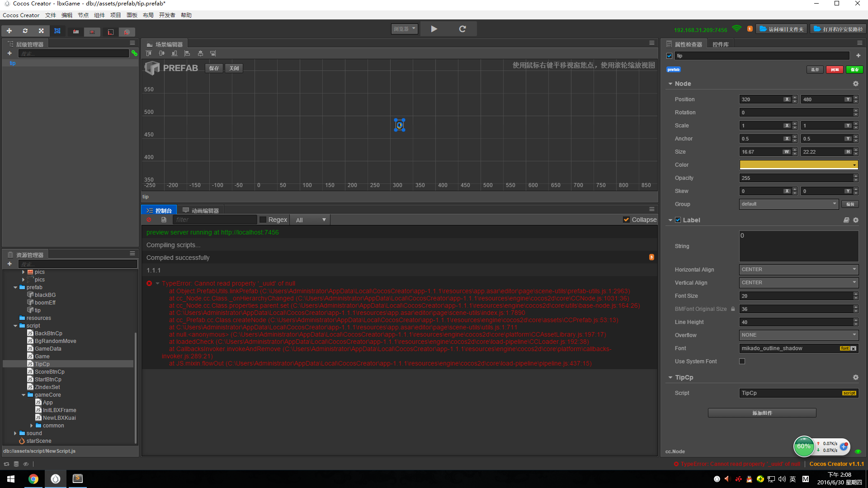868x488 pixels.
Task: Open the Horizontal Align dropdown
Action: point(798,269)
